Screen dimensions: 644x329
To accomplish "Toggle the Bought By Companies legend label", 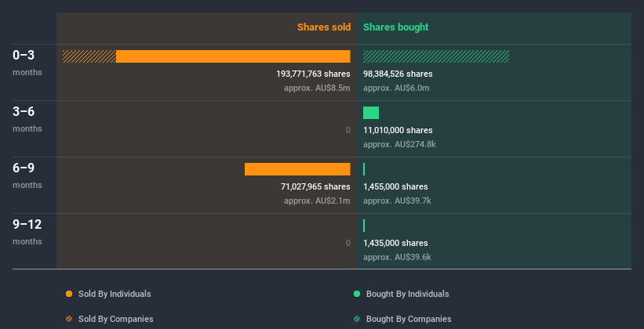I will click(x=409, y=319).
